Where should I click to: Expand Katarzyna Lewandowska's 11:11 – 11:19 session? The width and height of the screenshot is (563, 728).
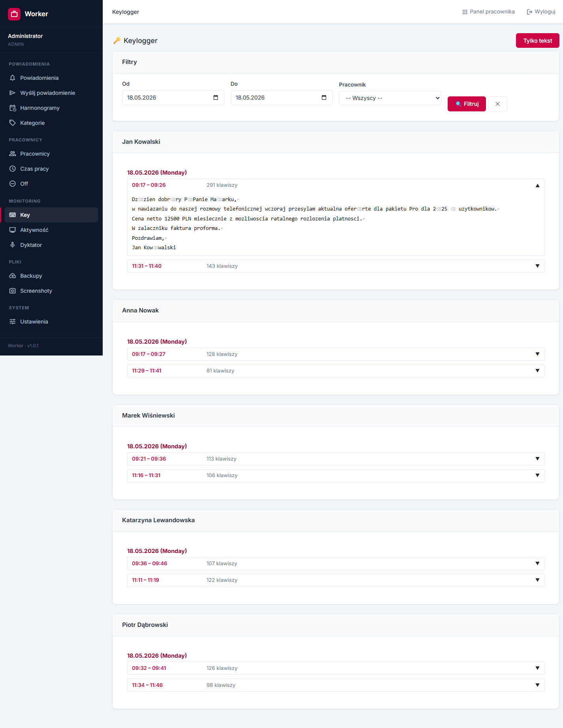[x=335, y=580]
